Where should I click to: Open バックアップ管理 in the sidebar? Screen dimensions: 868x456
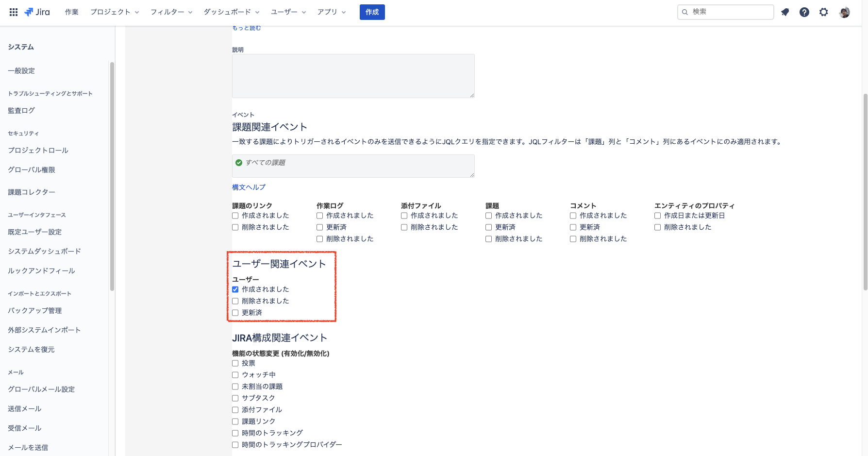point(35,311)
